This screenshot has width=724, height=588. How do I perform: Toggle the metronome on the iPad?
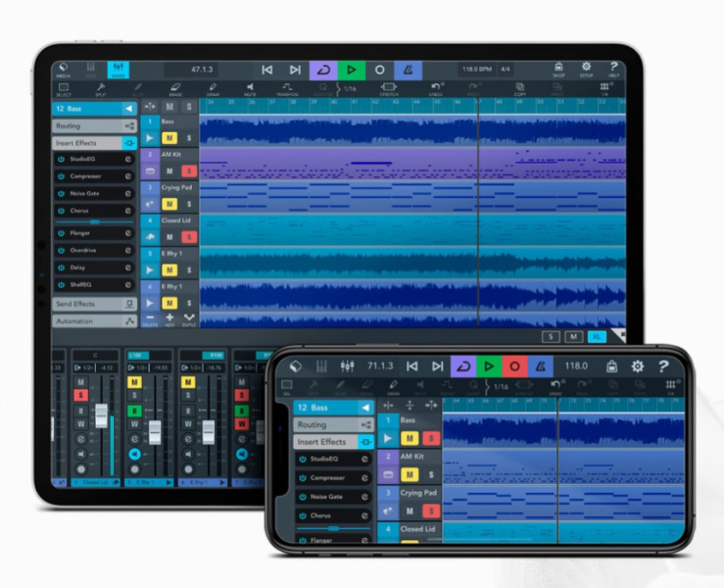pos(408,71)
